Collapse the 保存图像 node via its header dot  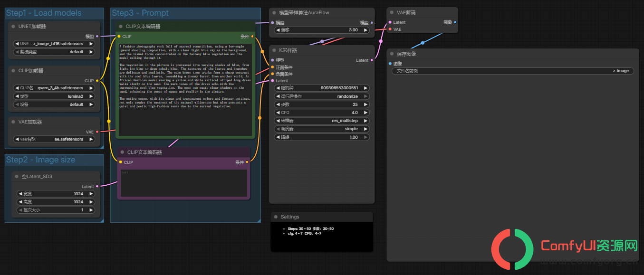(x=392, y=54)
